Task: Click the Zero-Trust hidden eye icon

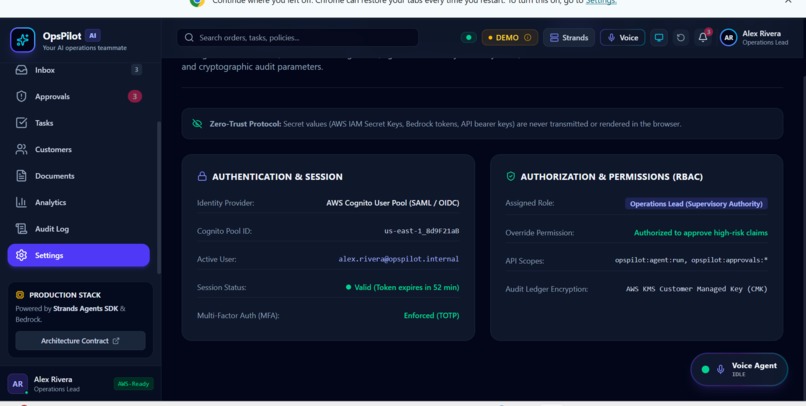Action: [x=197, y=124]
